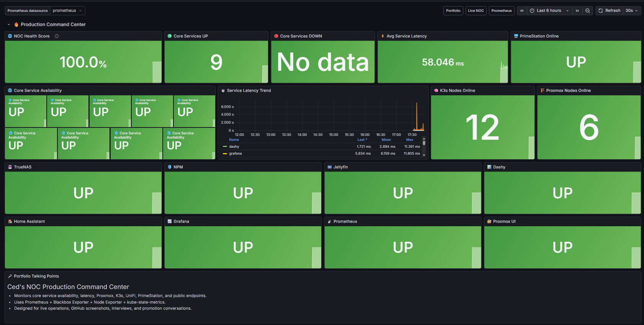The height and width of the screenshot is (325, 644).
Task: Refresh the dashboard
Action: 610,11
